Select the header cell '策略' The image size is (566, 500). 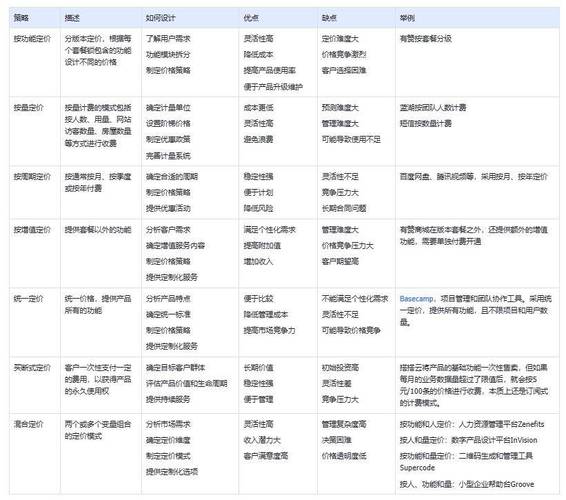pos(21,18)
